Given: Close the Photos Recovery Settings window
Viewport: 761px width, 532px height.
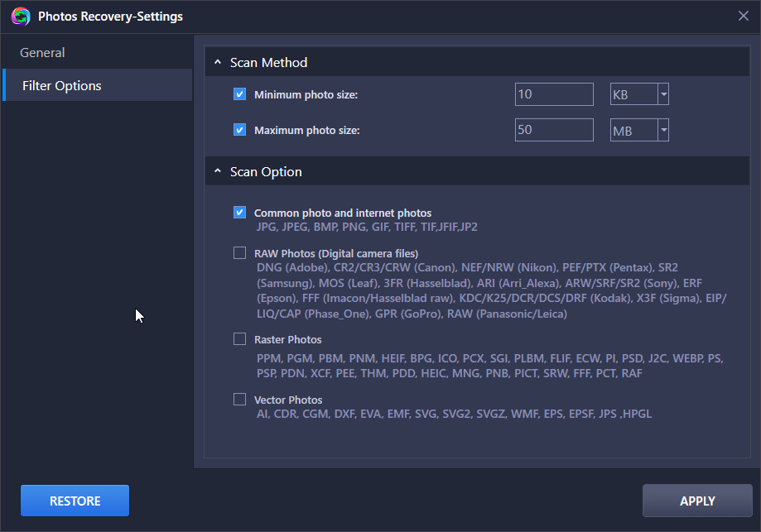Looking at the screenshot, I should pos(743,15).
